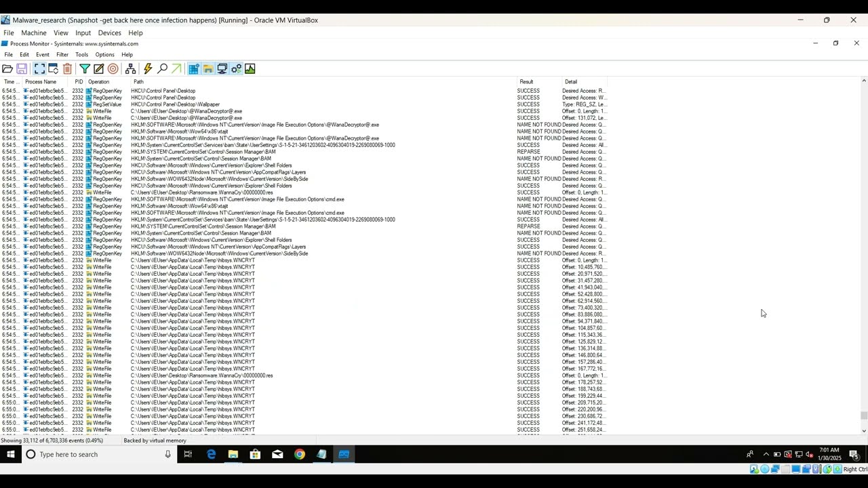
Task: Select the RegSetValue event row
Action: coord(304,104)
